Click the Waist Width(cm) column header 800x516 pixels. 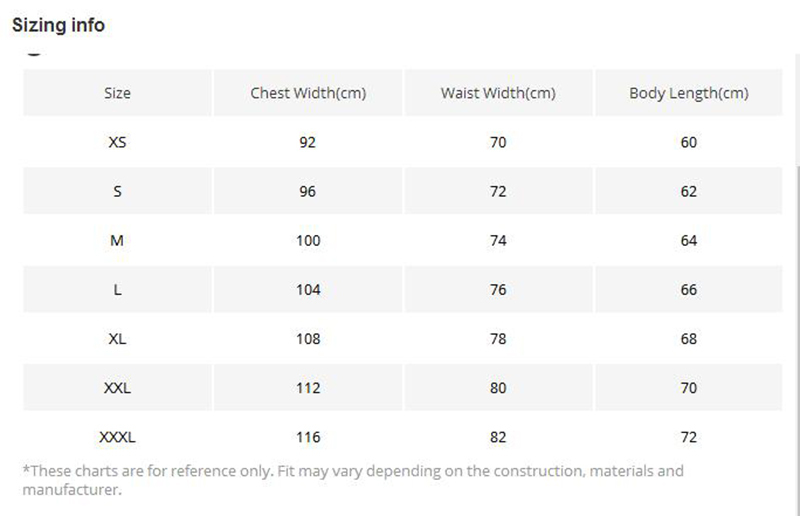pos(498,93)
